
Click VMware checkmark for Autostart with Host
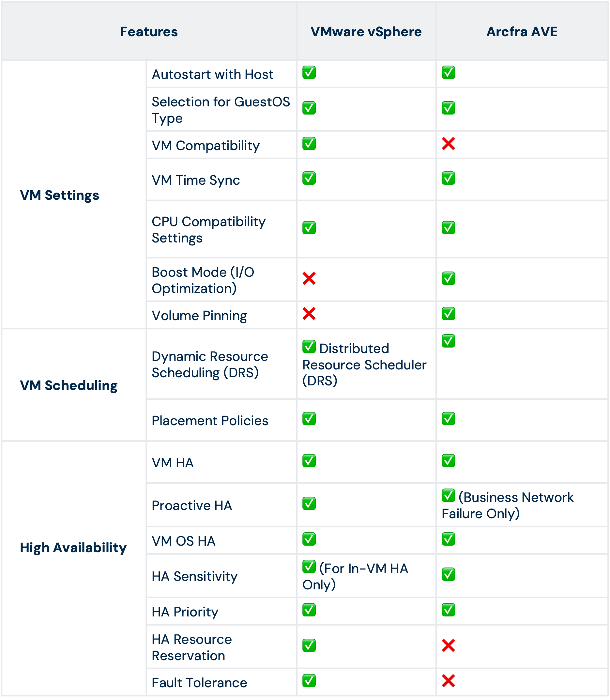click(309, 72)
